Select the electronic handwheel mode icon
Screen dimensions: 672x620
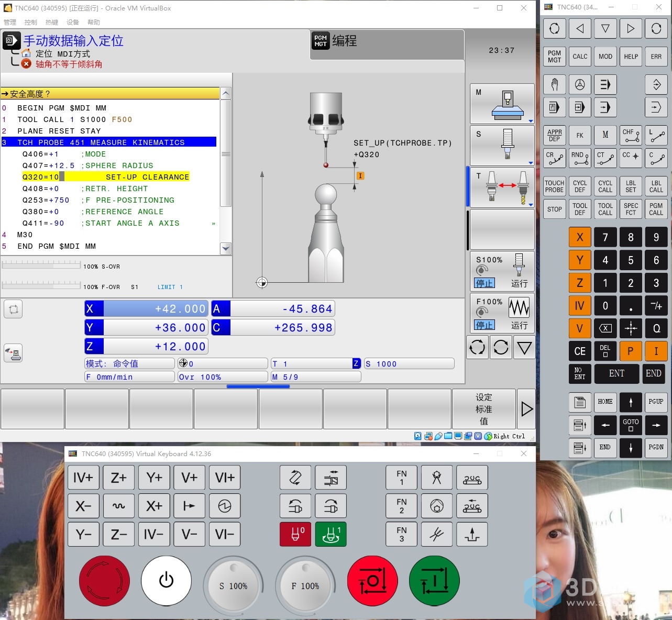point(580,84)
